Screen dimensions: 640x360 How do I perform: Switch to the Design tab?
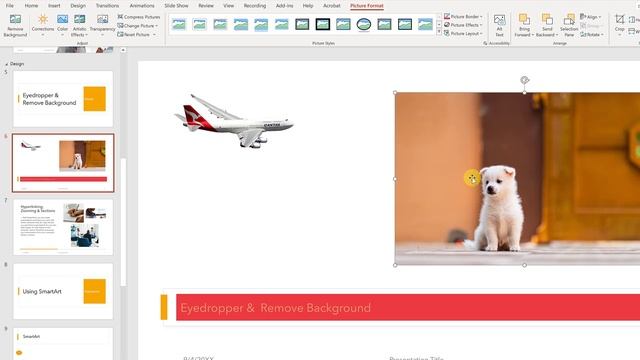pyautogui.click(x=78, y=6)
